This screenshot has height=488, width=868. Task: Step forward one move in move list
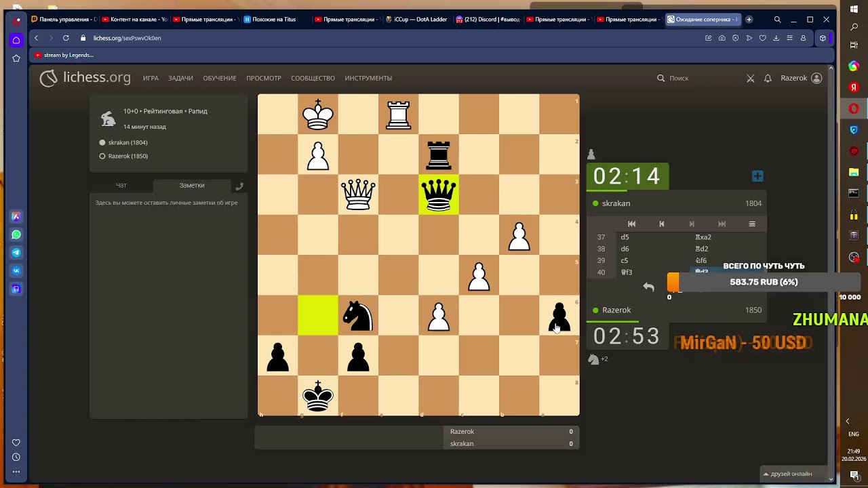(x=692, y=224)
